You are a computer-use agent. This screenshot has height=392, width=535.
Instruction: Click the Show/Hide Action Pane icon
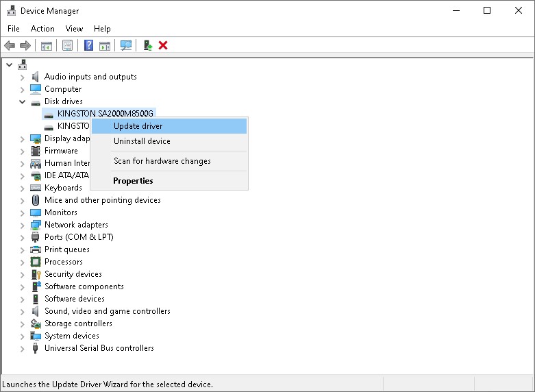coord(105,45)
